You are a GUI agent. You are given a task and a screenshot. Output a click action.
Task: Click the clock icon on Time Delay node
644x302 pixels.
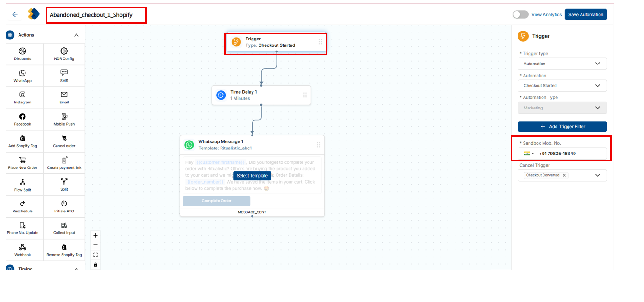[x=221, y=95]
